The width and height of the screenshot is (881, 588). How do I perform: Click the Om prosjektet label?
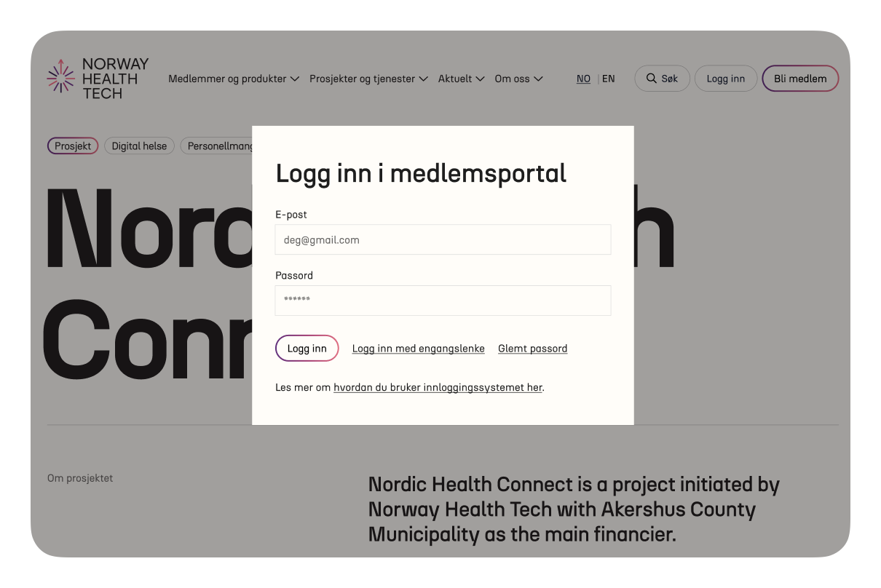tap(80, 478)
